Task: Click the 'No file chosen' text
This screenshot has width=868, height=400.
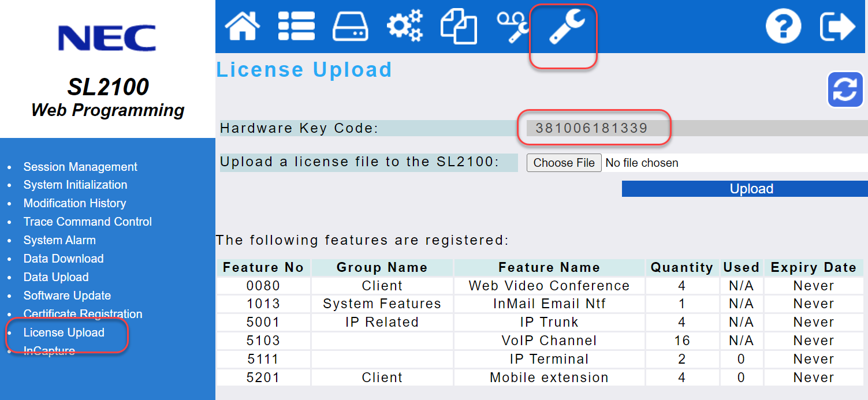Action: coord(642,163)
